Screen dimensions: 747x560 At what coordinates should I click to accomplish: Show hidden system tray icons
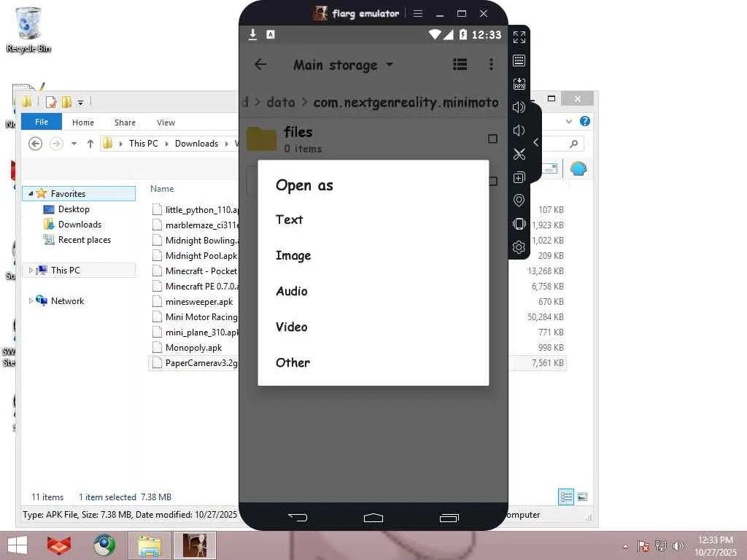point(625,546)
